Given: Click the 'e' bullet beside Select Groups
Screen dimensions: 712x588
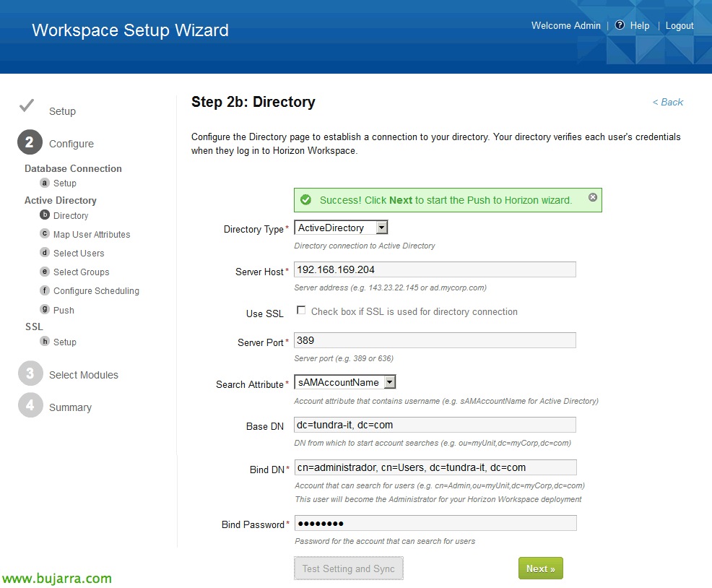Looking at the screenshot, I should coord(45,272).
